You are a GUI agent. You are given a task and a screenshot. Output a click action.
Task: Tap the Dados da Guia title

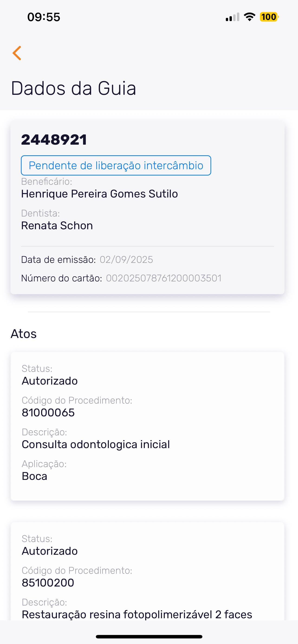(74, 88)
